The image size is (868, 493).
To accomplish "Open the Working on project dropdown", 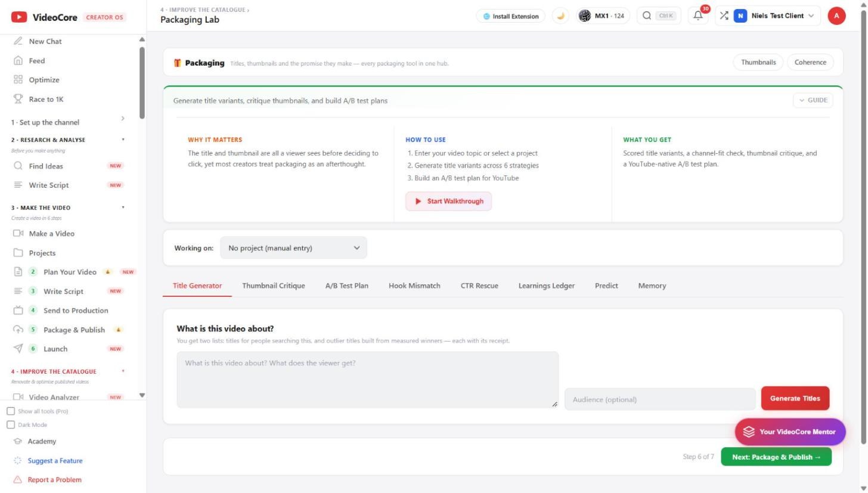I will 293,248.
